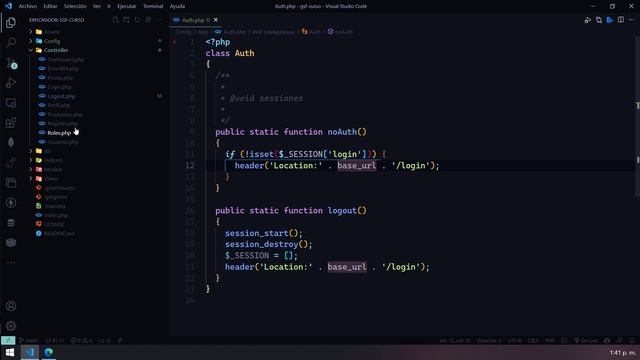This screenshot has width=640, height=360.
Task: Open Roles.php in the Explorer
Action: (59, 133)
